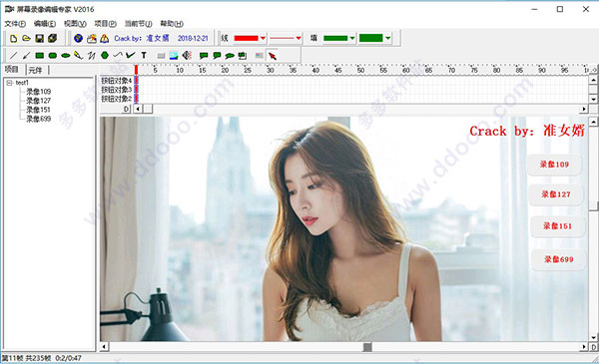The image size is (599, 364).
Task: Select the red arrow pointer tool
Action: click(x=272, y=56)
